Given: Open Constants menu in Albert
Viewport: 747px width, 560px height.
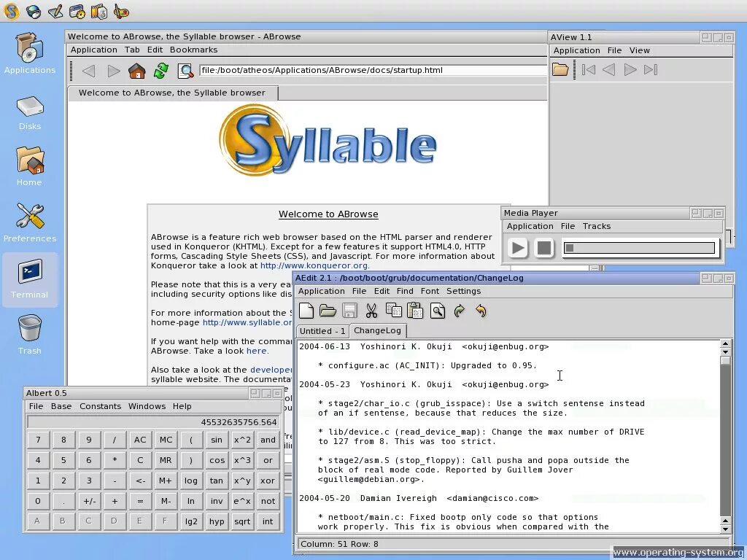Looking at the screenshot, I should (100, 406).
